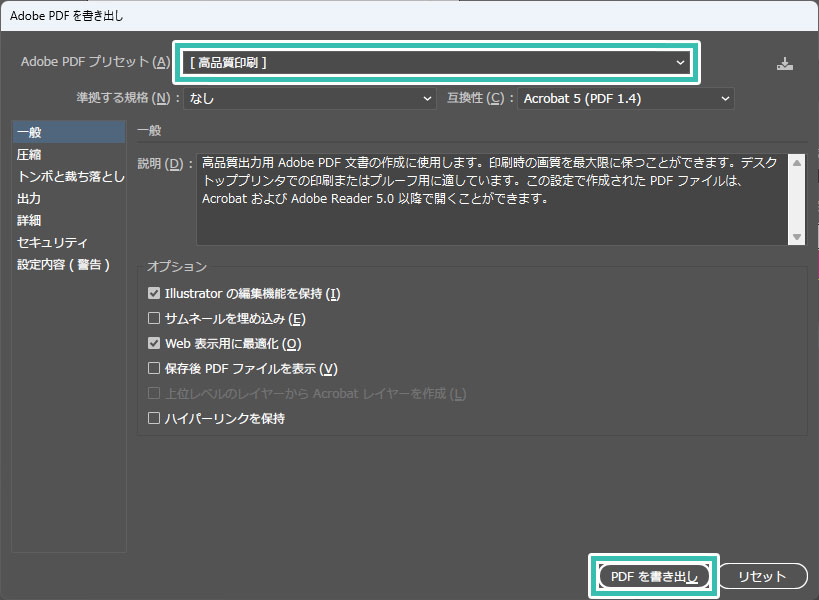Click the リセット button

765,576
